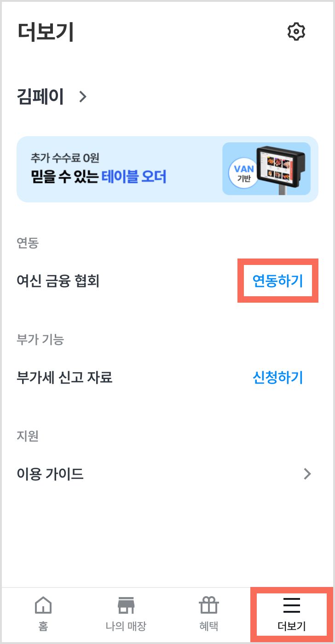Select the 부가세 신고 자료 item

click(64, 378)
